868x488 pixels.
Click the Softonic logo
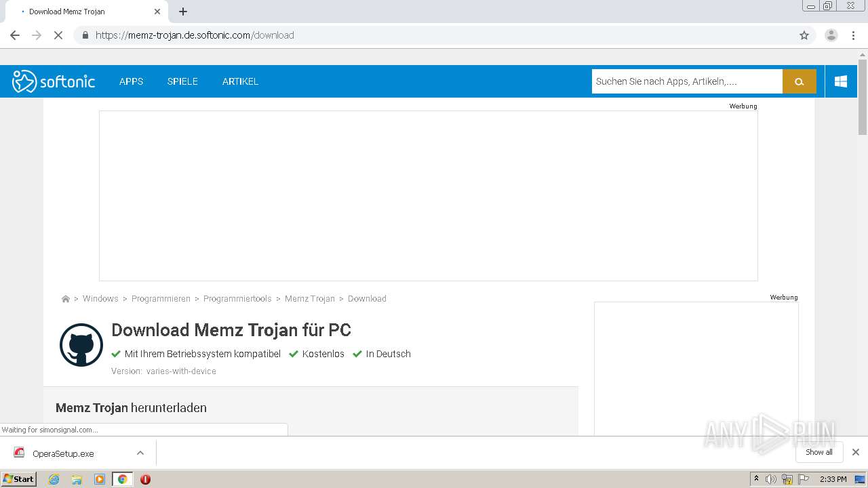tap(54, 81)
